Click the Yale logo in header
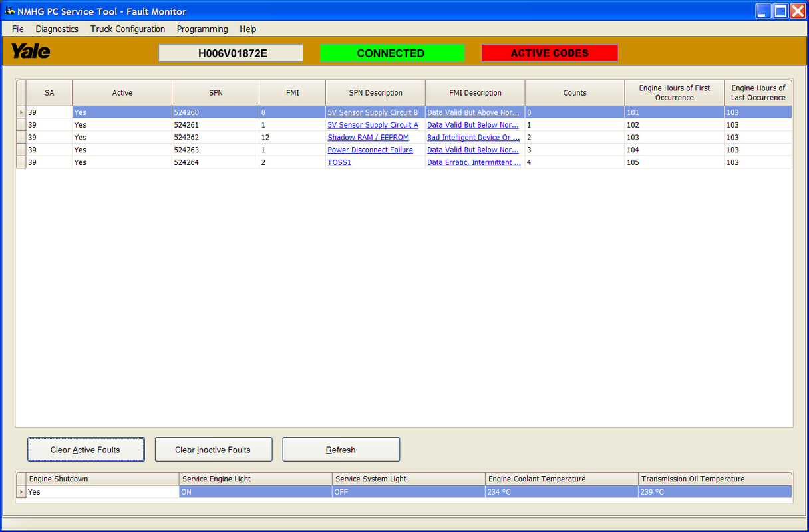The height and width of the screenshot is (532, 809). tap(31, 51)
